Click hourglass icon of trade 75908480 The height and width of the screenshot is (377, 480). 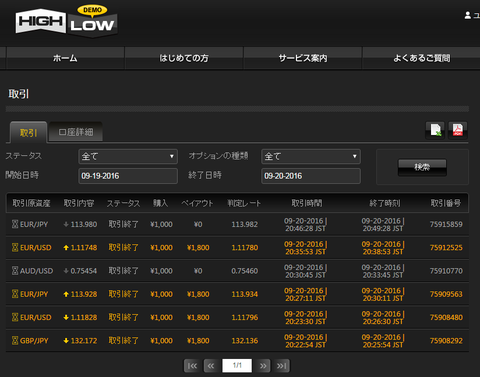coord(15,317)
